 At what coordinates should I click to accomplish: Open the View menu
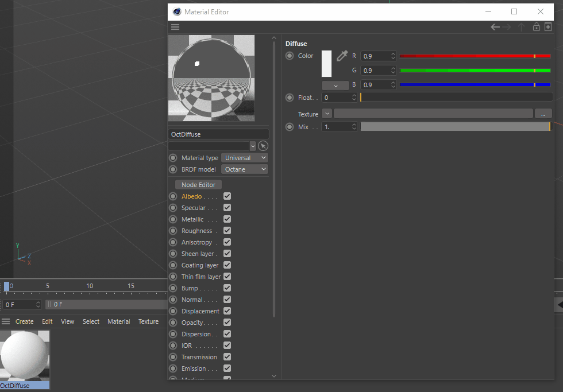coord(68,321)
